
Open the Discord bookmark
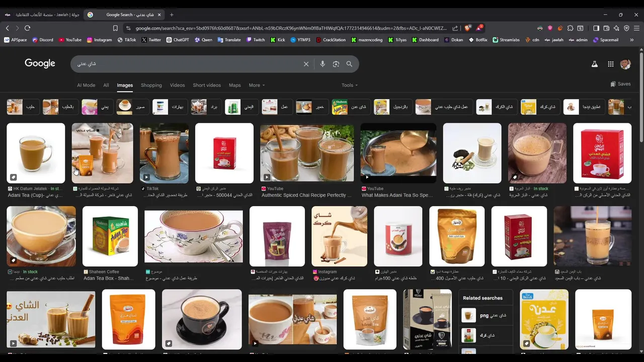[x=43, y=40]
